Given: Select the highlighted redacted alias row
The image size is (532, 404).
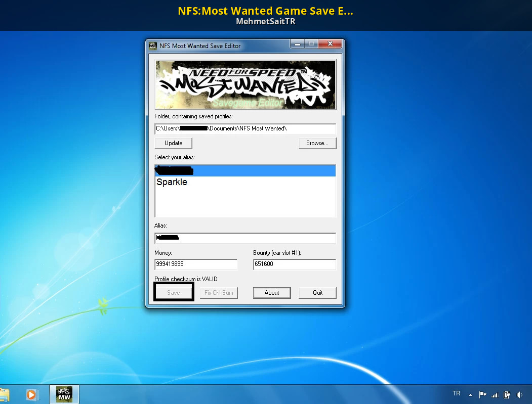Looking at the screenshot, I should click(x=245, y=170).
